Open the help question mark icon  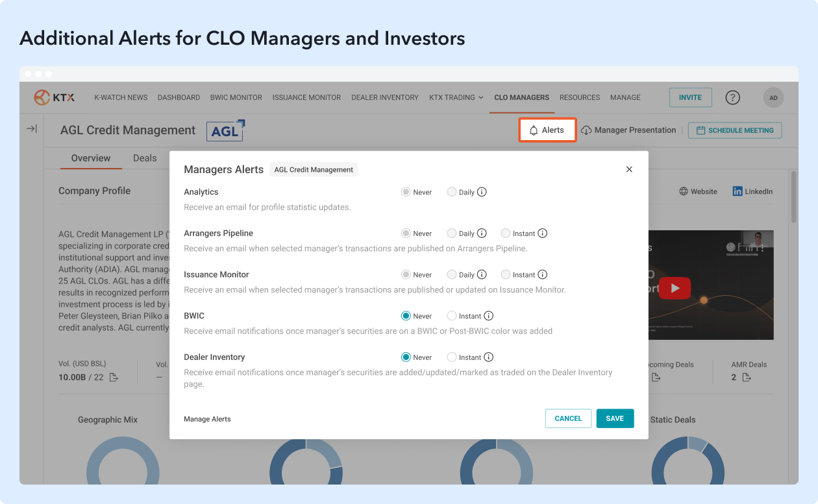click(x=732, y=97)
